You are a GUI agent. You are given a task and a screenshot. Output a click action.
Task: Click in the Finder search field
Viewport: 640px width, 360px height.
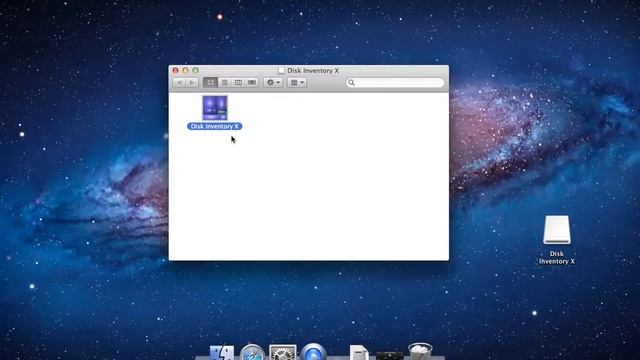[x=395, y=83]
